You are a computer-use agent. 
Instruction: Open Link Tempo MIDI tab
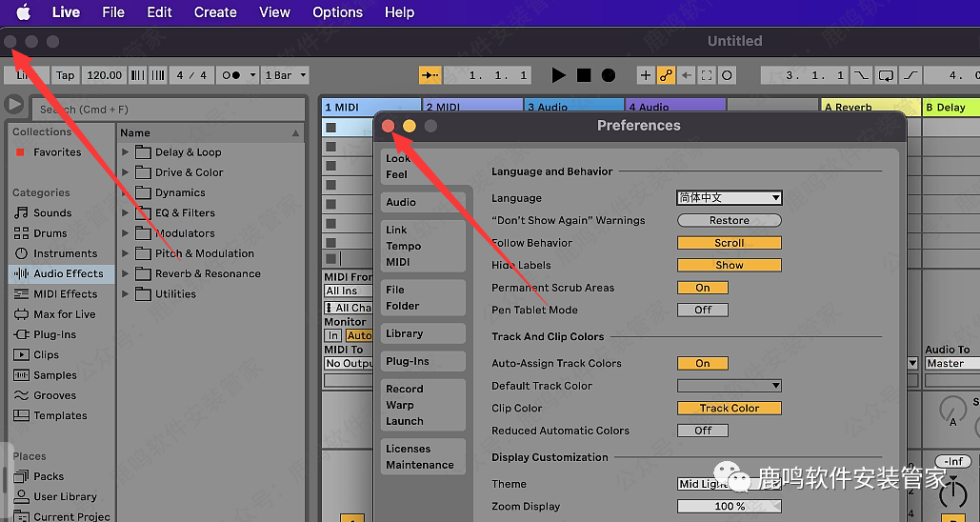coord(423,246)
